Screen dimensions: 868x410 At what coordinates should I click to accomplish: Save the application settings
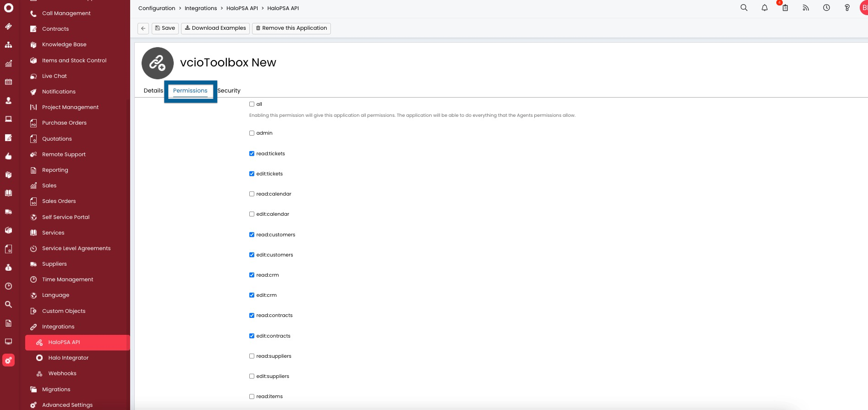(165, 28)
